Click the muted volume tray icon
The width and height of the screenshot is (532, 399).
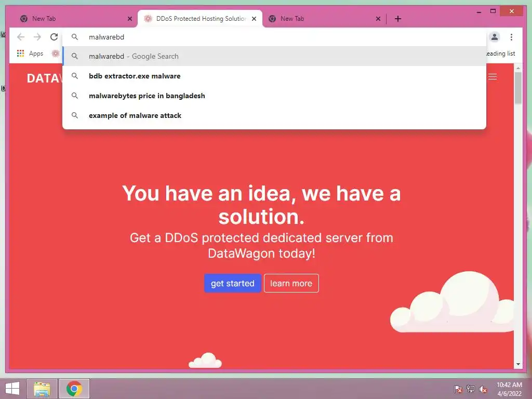point(483,389)
